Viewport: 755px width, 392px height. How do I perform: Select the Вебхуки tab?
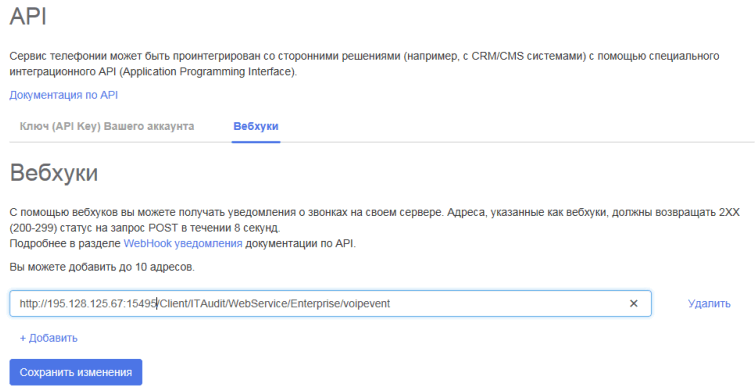[256, 126]
